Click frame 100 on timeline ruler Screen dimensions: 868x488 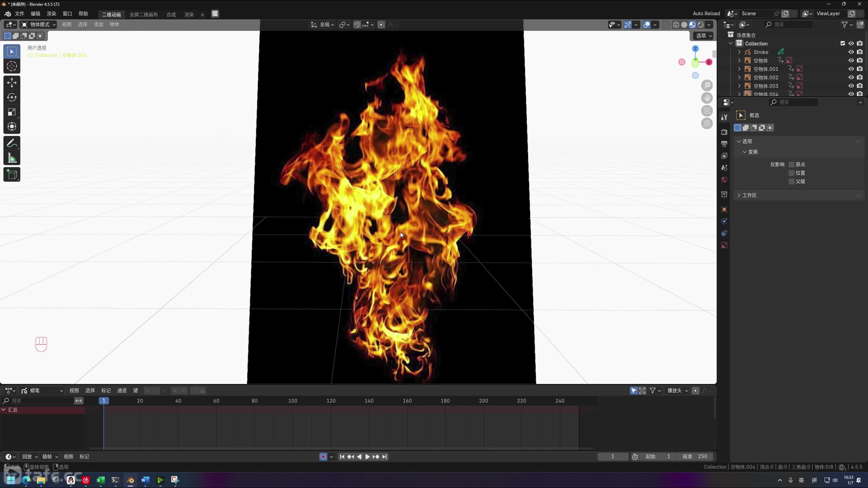coord(293,401)
